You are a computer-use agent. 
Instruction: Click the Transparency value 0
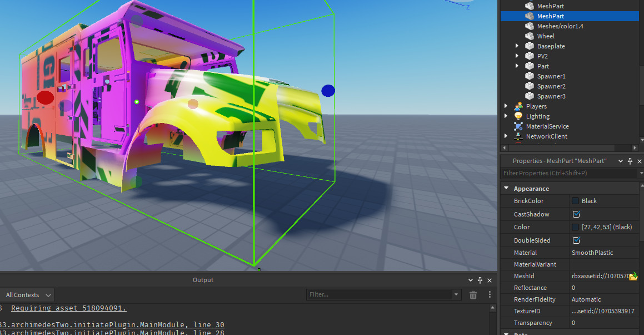click(573, 323)
